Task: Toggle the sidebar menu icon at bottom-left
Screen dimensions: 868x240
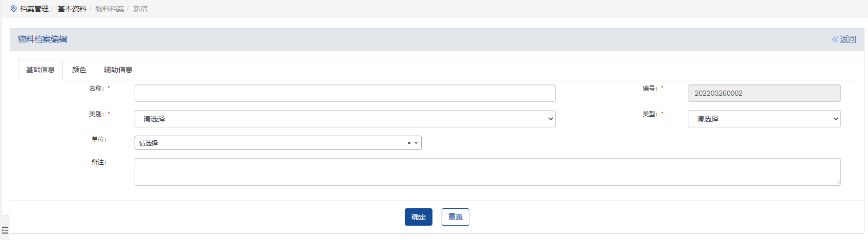Action: (5, 230)
